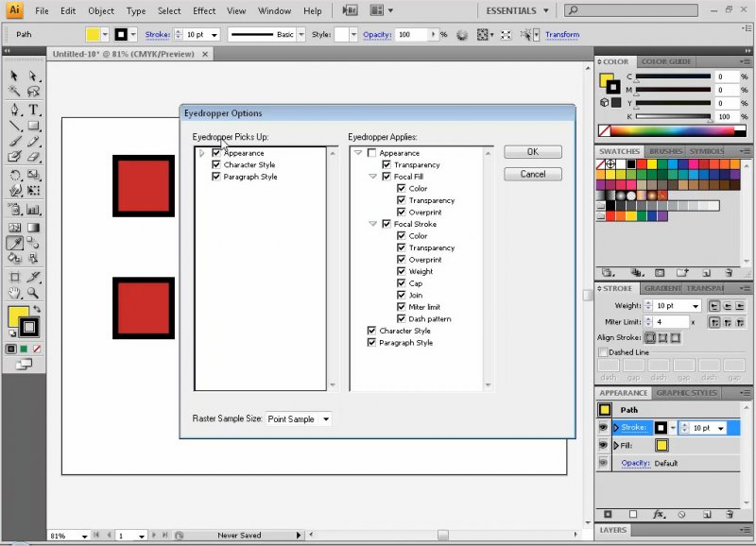This screenshot has width=756, height=546.
Task: Click the Opacity value field showing 100
Action: tap(413, 35)
